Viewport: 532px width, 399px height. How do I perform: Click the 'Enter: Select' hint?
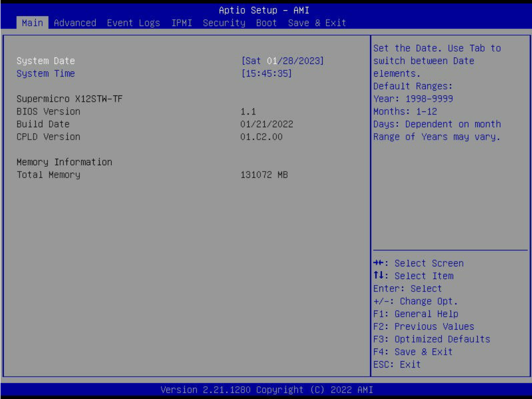point(407,288)
